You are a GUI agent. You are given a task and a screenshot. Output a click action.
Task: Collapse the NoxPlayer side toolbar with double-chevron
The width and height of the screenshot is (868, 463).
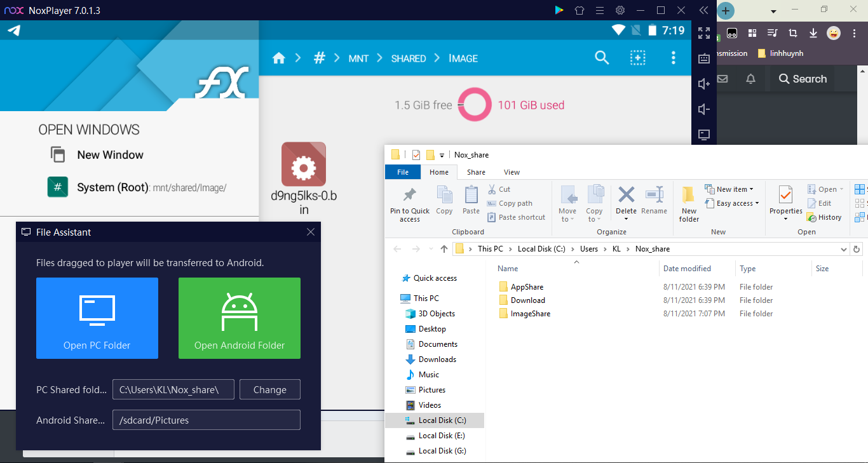click(703, 10)
